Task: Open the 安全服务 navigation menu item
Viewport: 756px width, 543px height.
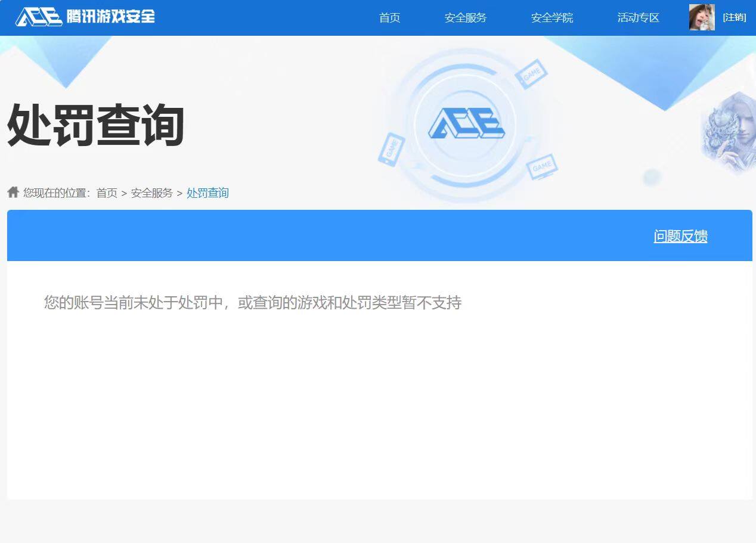Action: tap(466, 18)
